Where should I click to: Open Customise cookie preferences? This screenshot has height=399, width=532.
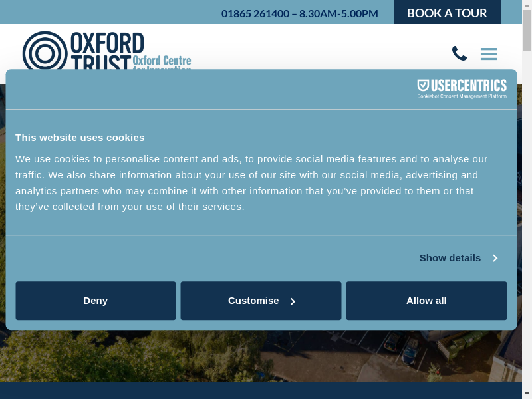[253, 301]
